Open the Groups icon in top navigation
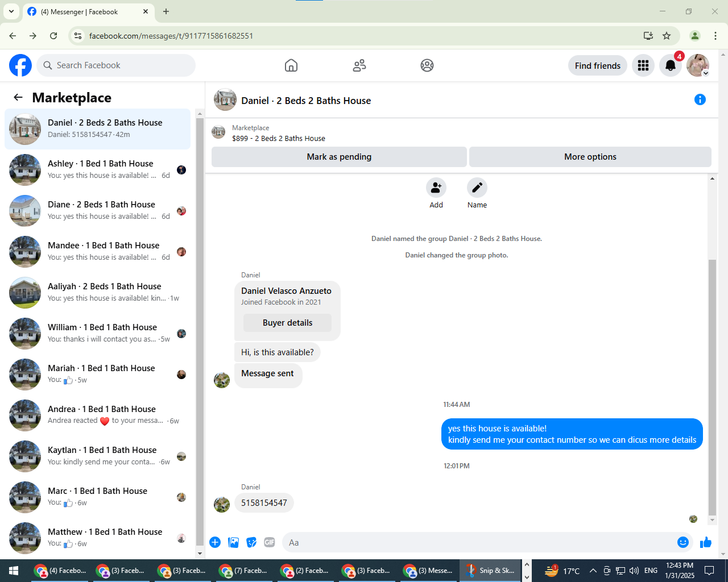 click(x=427, y=65)
